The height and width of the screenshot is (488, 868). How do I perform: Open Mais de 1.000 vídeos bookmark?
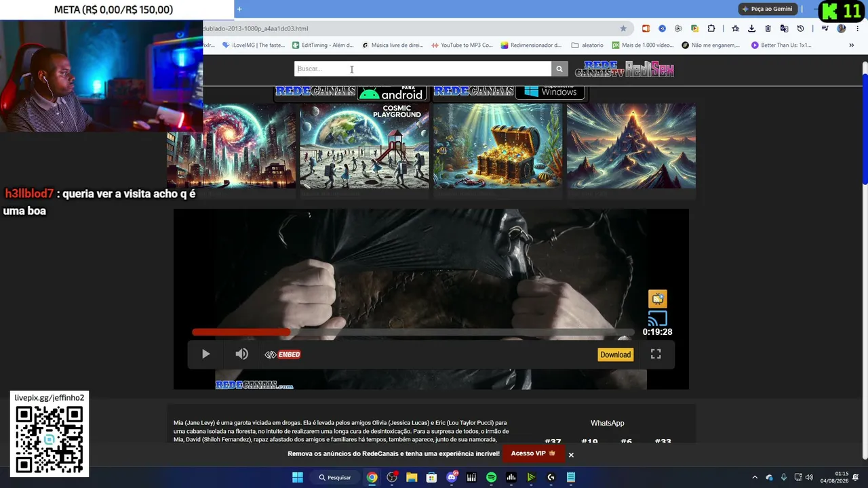pyautogui.click(x=643, y=45)
